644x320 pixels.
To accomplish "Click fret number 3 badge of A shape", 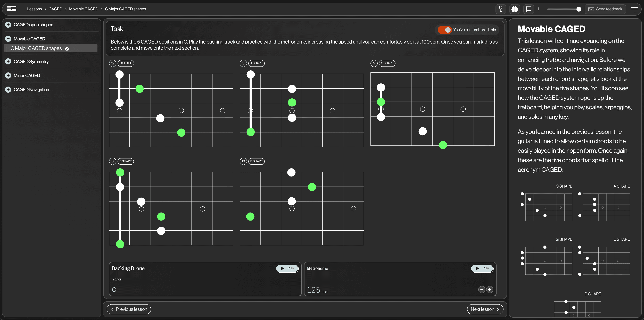I will [x=243, y=63].
